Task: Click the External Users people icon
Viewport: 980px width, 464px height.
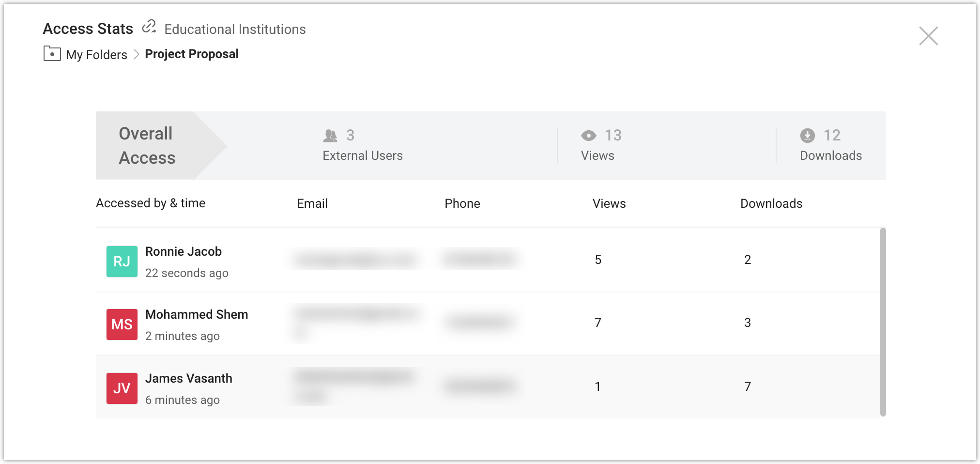Action: click(x=330, y=136)
